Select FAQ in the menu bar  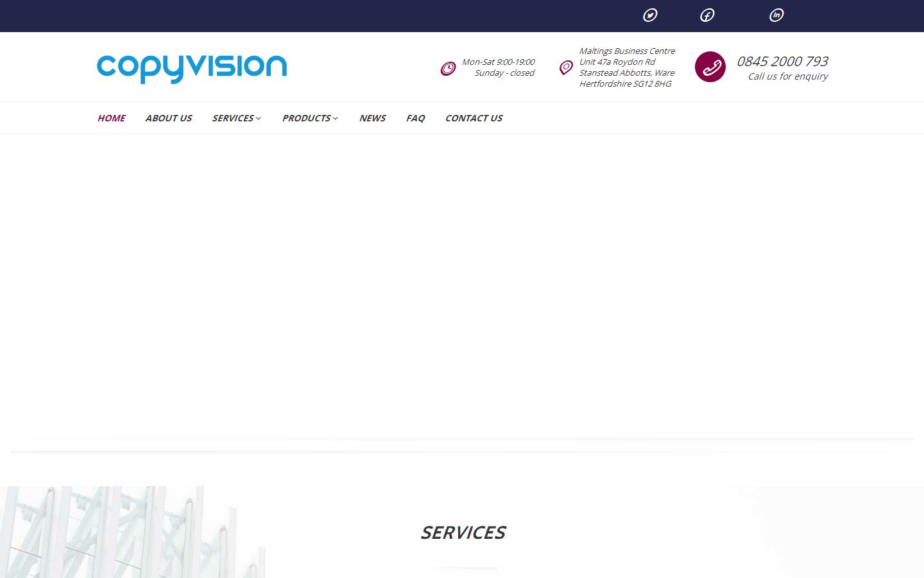click(x=415, y=118)
